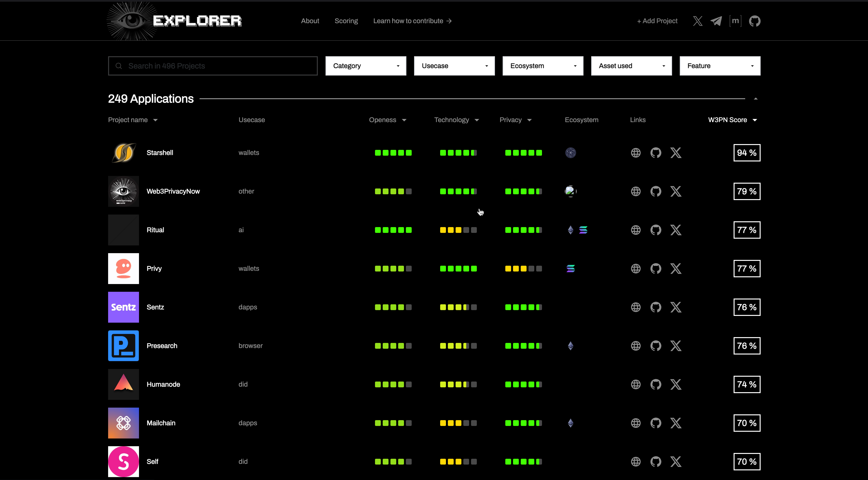Screen dimensions: 868x480
Task: Open the Asset used dropdown
Action: [x=631, y=66]
